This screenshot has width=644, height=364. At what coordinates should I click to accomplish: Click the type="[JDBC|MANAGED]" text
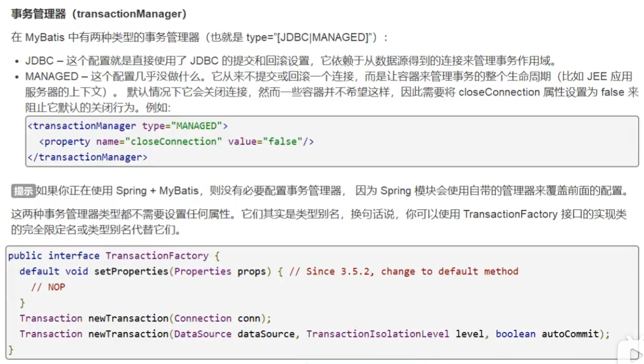click(x=311, y=37)
